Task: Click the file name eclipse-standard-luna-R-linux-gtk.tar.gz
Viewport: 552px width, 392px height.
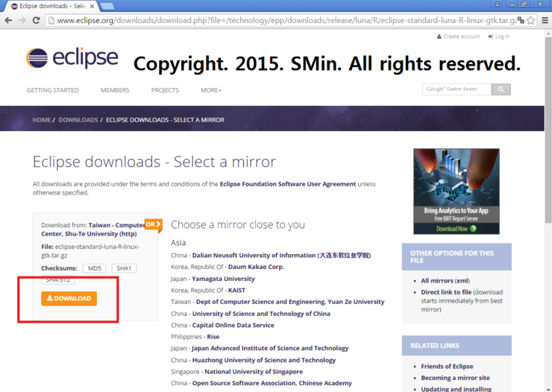Action: click(90, 251)
